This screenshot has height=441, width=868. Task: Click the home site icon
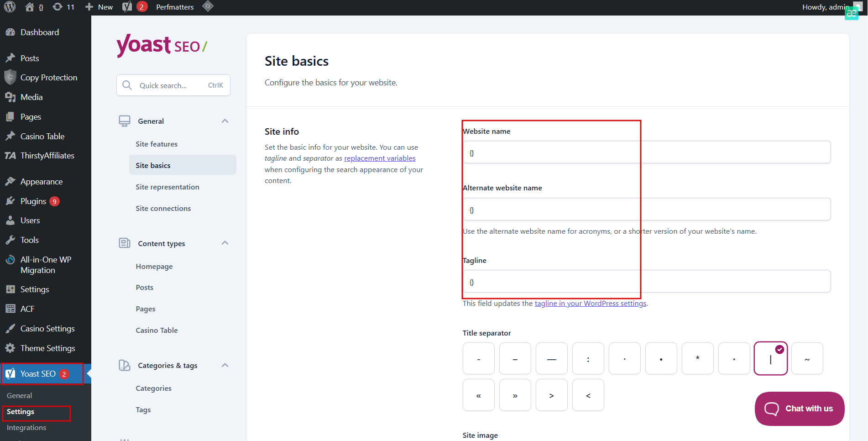[30, 7]
